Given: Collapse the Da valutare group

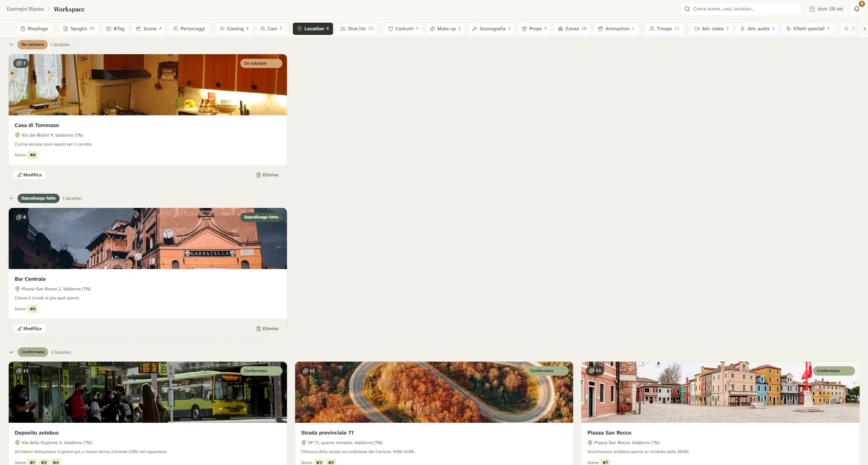Looking at the screenshot, I should click(11, 44).
